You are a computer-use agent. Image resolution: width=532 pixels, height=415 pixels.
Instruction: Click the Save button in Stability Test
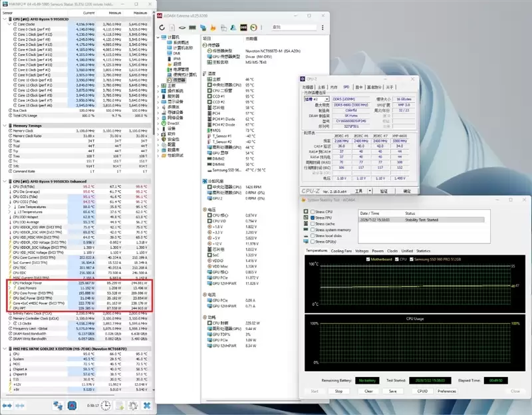pos(392,391)
